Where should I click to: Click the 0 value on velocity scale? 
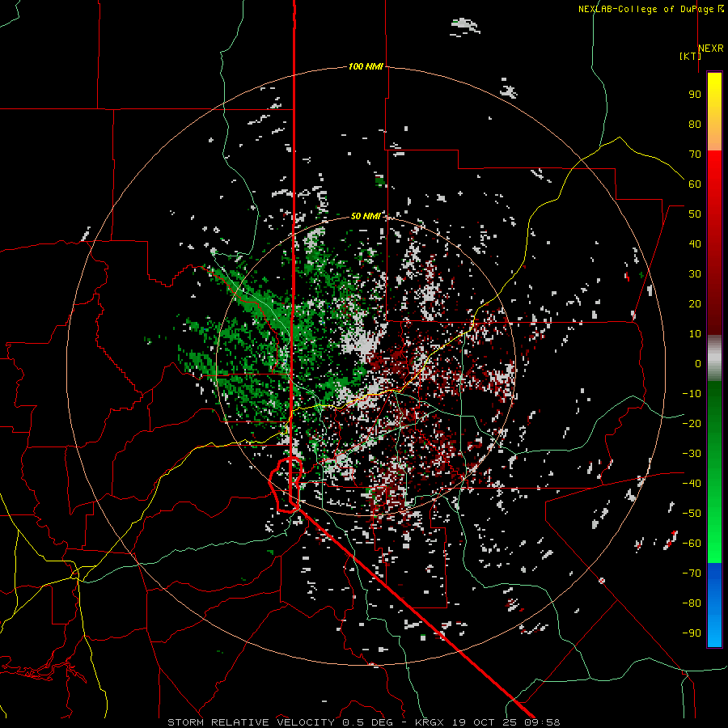coord(698,363)
